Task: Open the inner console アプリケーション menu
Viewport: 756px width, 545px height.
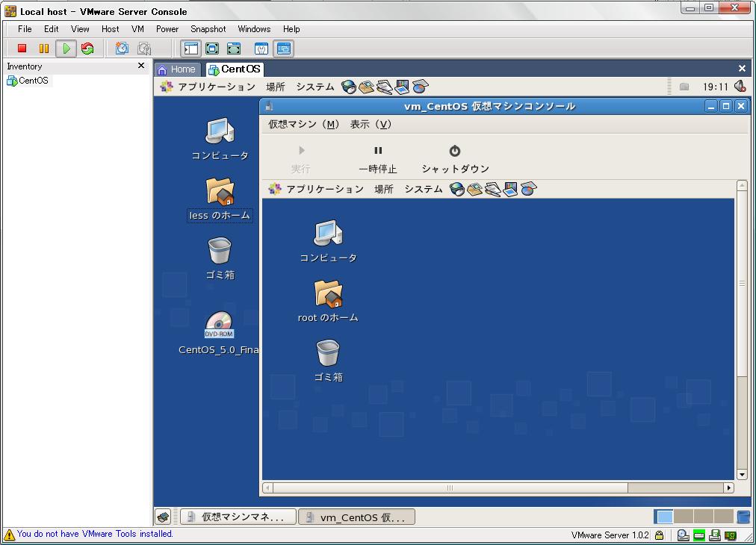Action: pyautogui.click(x=317, y=189)
